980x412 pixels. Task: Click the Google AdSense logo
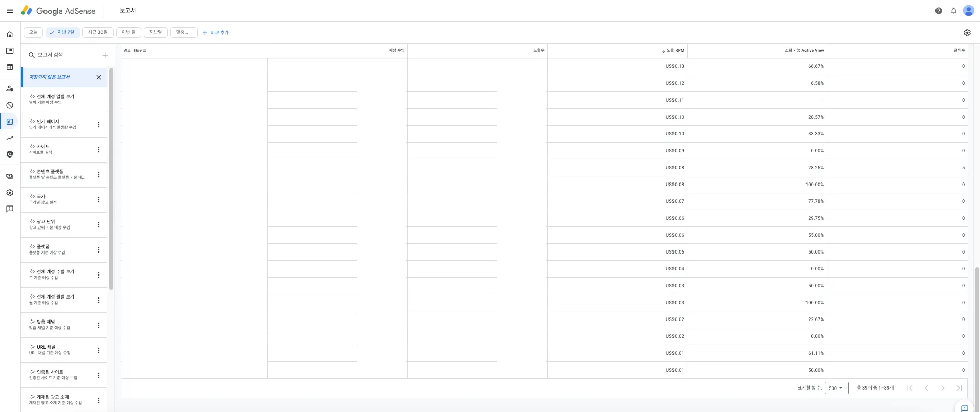point(58,11)
